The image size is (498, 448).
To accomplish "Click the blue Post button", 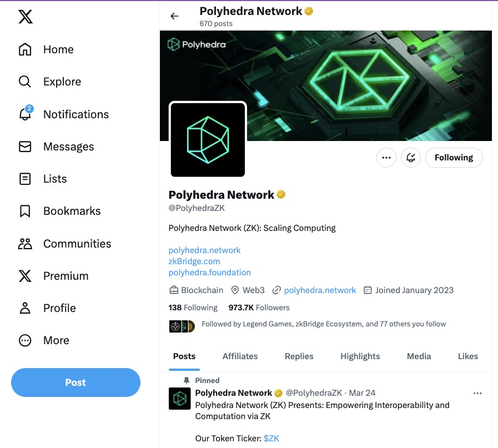I will pos(76,382).
